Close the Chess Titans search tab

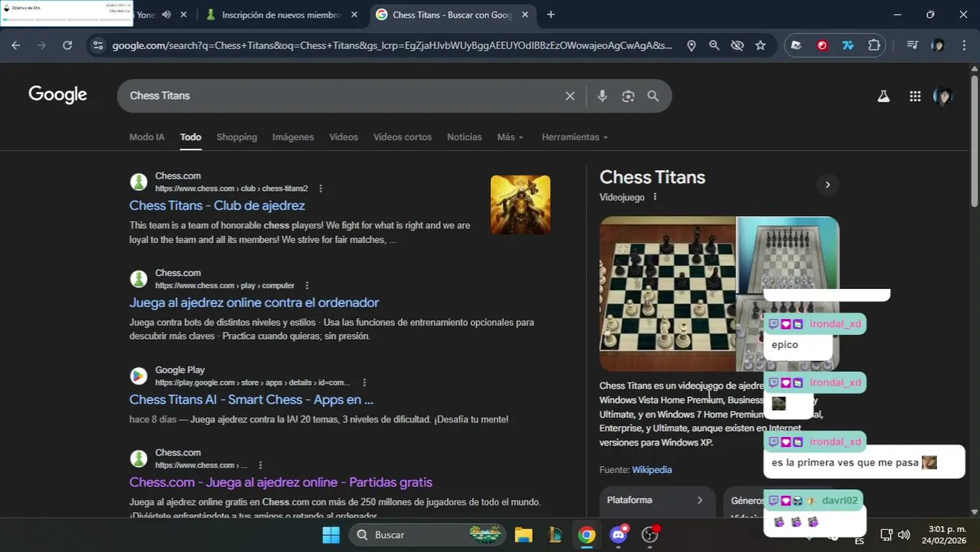coord(525,15)
